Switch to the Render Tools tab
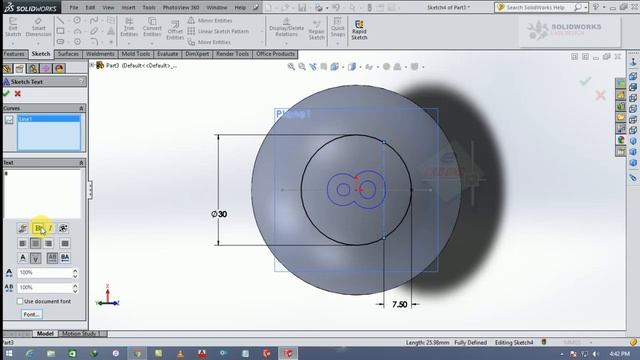Screen dimensions: 640x360 pyautogui.click(x=232, y=54)
